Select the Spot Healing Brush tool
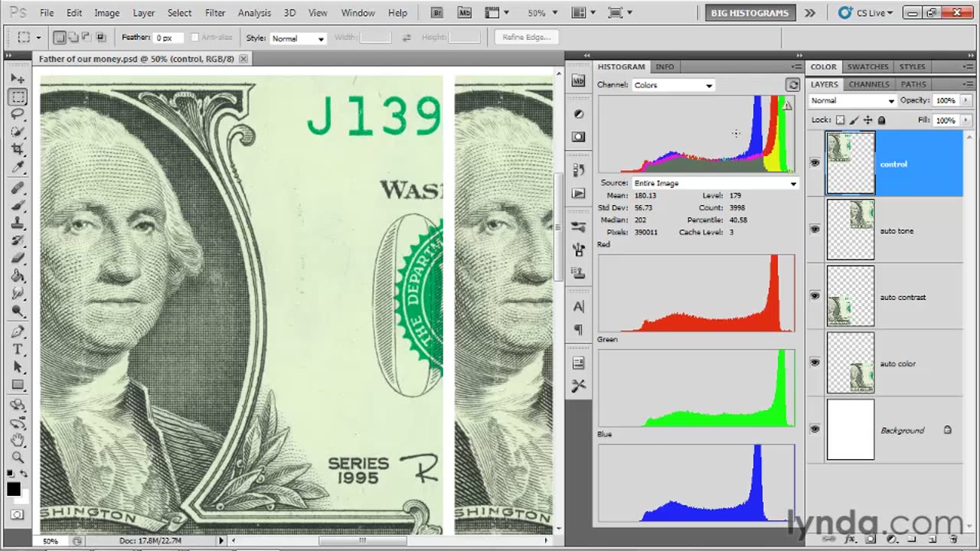 [18, 188]
